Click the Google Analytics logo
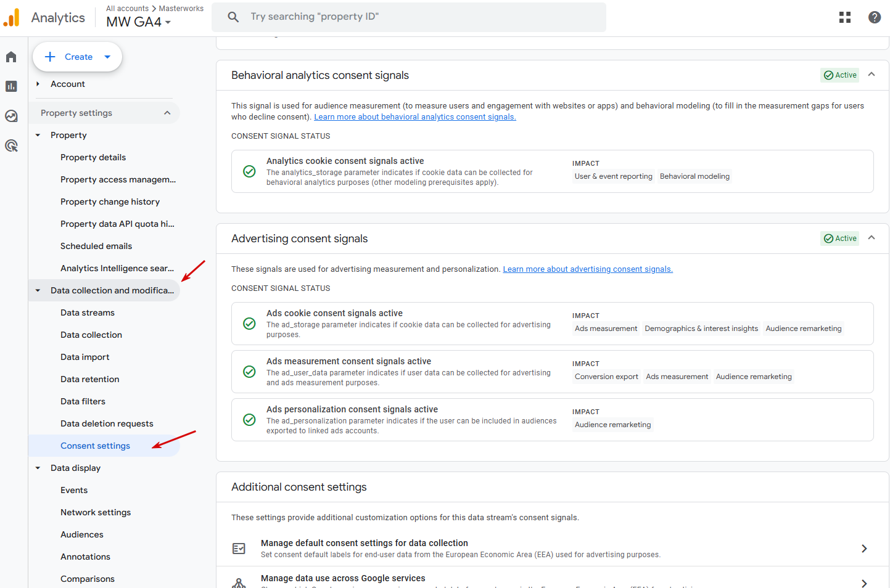 (12, 17)
